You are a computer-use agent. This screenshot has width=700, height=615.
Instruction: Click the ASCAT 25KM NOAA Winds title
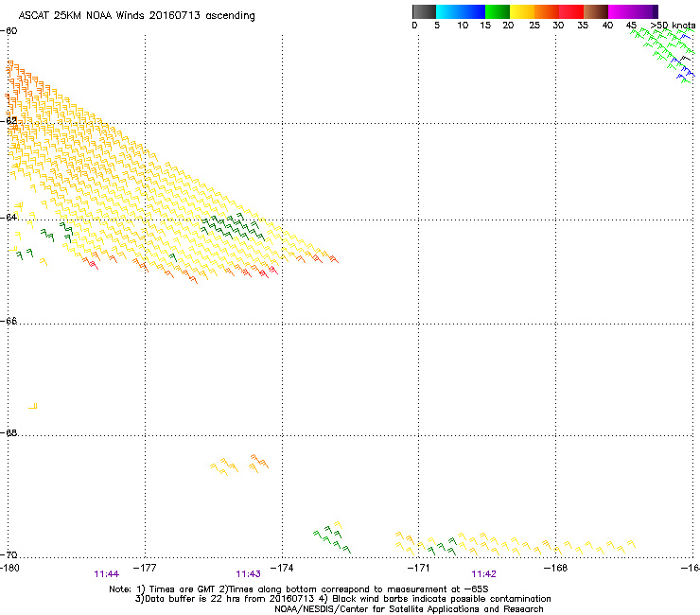(x=136, y=16)
